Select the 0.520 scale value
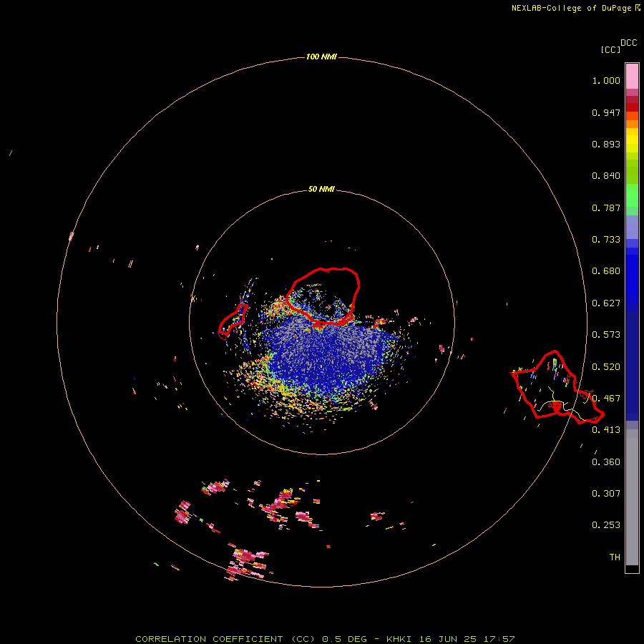644x644 pixels. (606, 367)
